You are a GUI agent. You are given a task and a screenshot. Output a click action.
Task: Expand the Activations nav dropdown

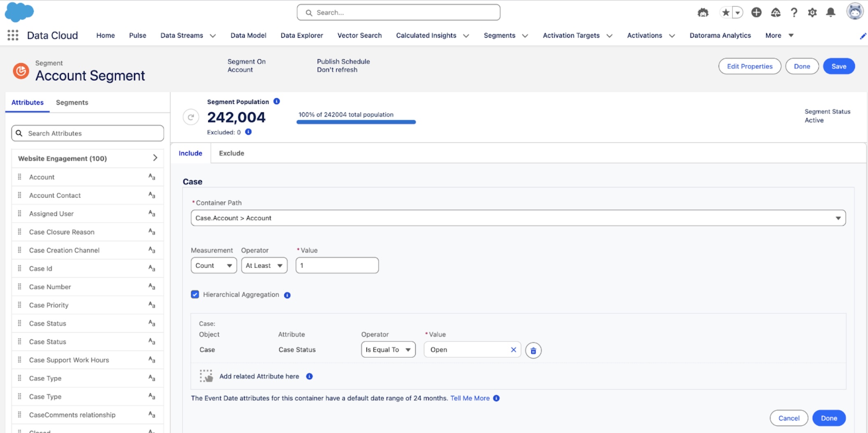[672, 36]
